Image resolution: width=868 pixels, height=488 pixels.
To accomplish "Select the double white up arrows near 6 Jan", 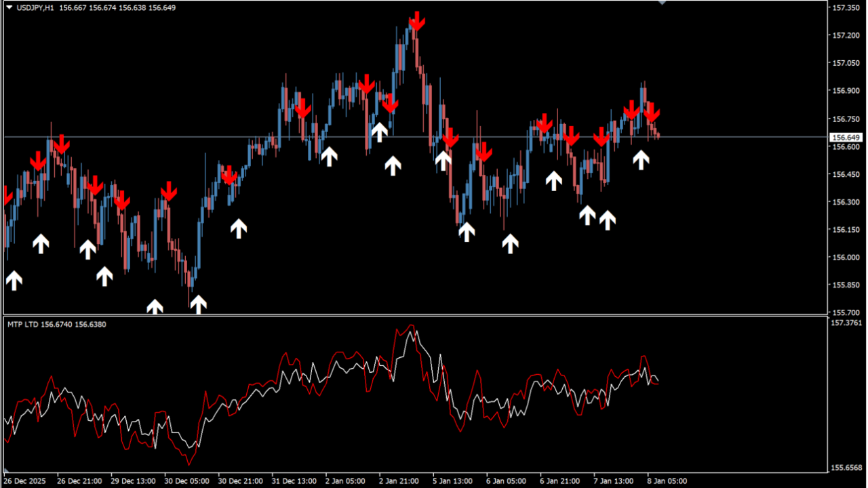I will coord(597,218).
